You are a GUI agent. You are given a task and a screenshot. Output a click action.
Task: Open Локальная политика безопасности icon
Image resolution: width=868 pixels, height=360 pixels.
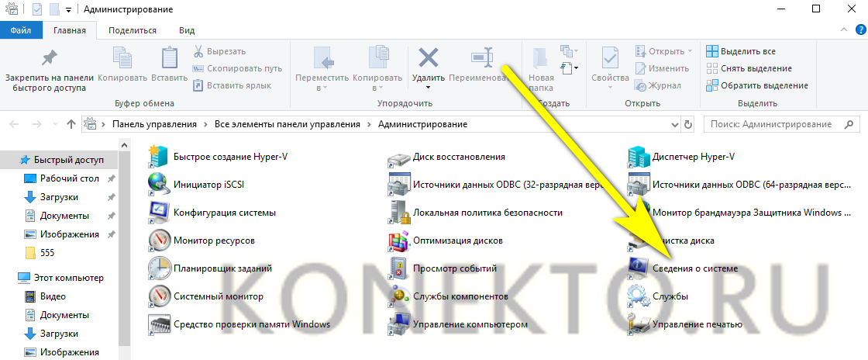[x=398, y=213]
